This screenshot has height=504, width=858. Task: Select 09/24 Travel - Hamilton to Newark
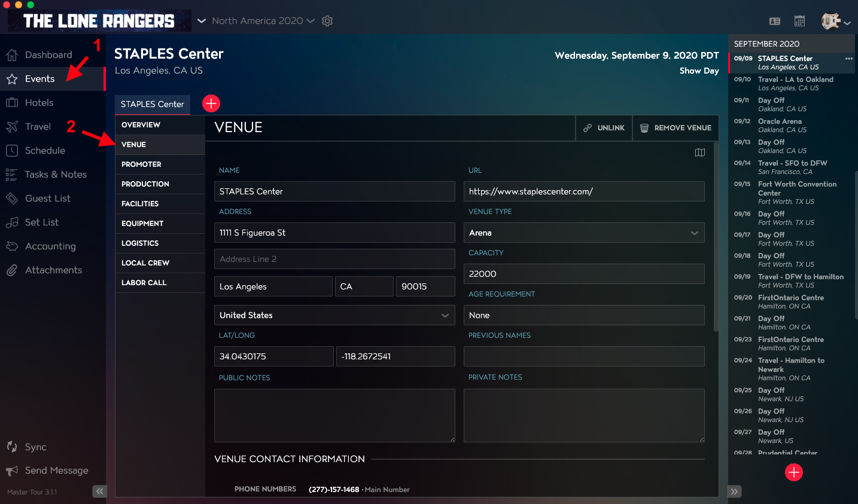pos(791,369)
